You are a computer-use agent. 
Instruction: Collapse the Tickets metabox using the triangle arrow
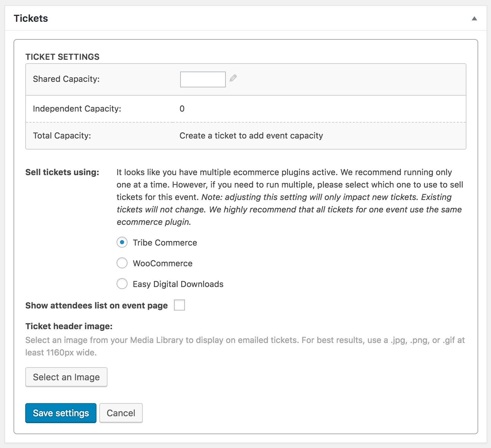(475, 18)
